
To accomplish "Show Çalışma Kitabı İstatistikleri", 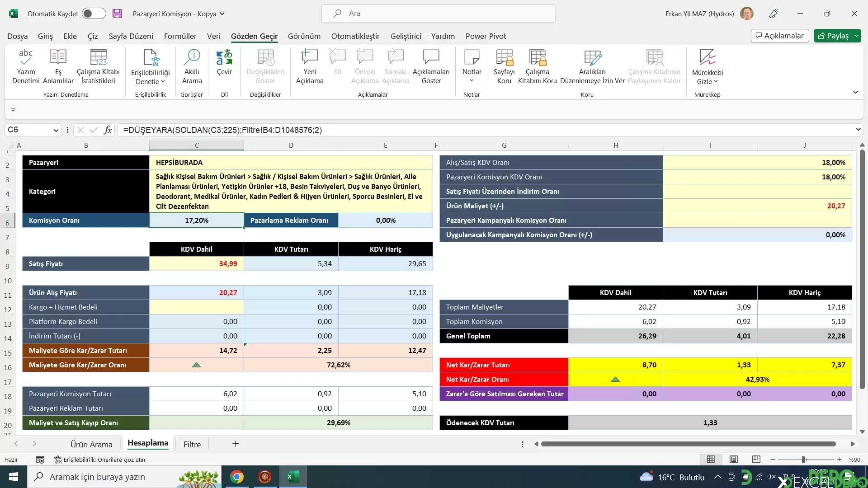I will [x=98, y=67].
